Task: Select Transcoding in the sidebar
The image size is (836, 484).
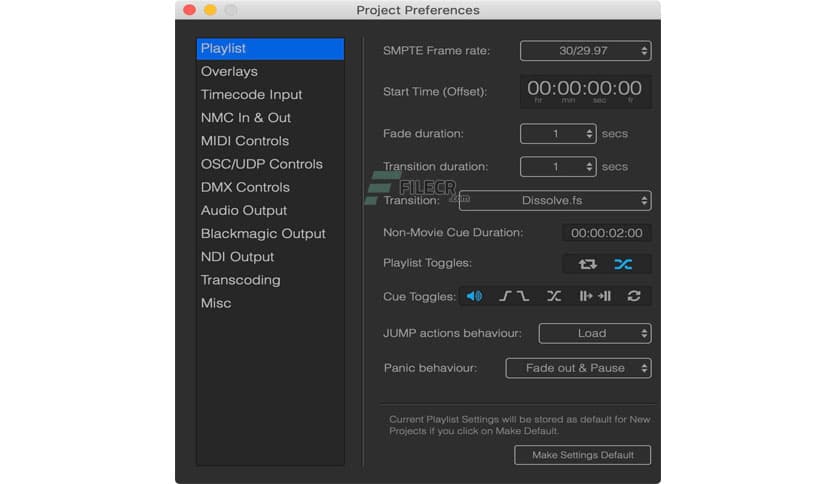Action: pyautogui.click(x=240, y=280)
